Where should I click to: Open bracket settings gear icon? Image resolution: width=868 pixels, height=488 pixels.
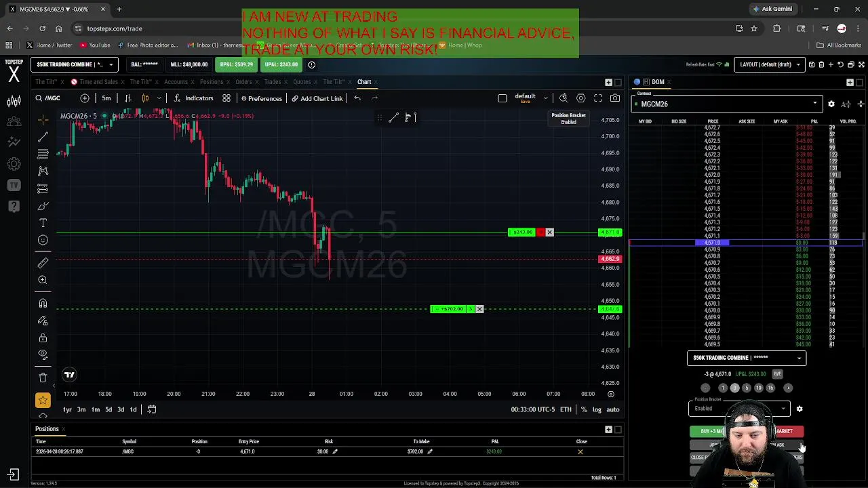coord(800,409)
